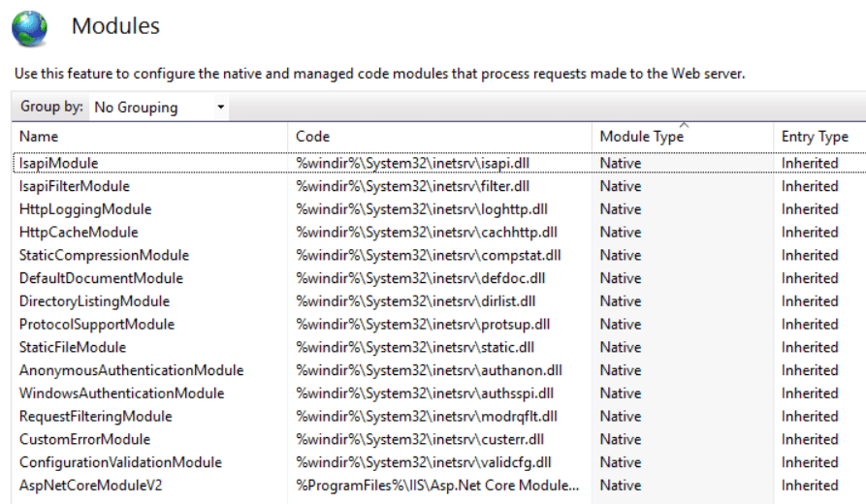The height and width of the screenshot is (504, 866).
Task: Select the WindowsAuthenticationModule row
Action: point(121,394)
